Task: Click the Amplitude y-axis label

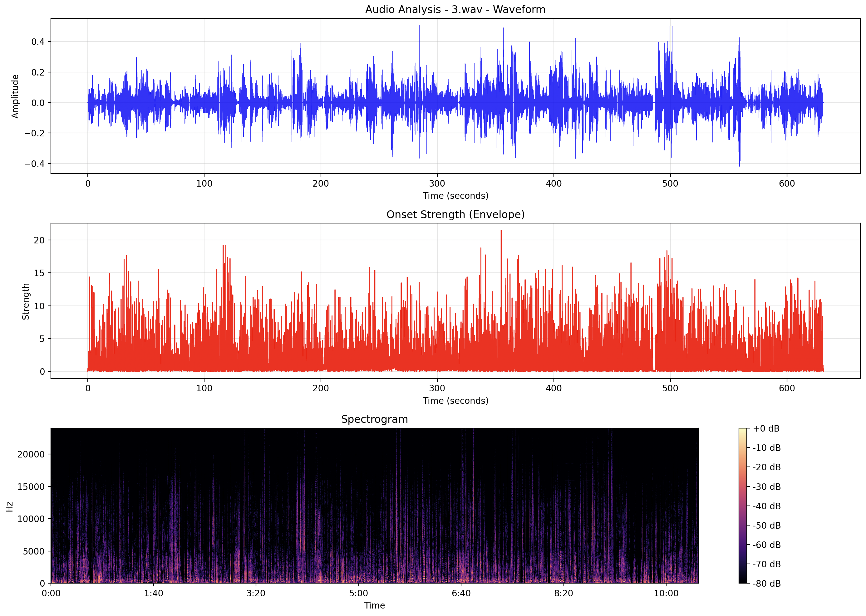Action: pyautogui.click(x=15, y=96)
